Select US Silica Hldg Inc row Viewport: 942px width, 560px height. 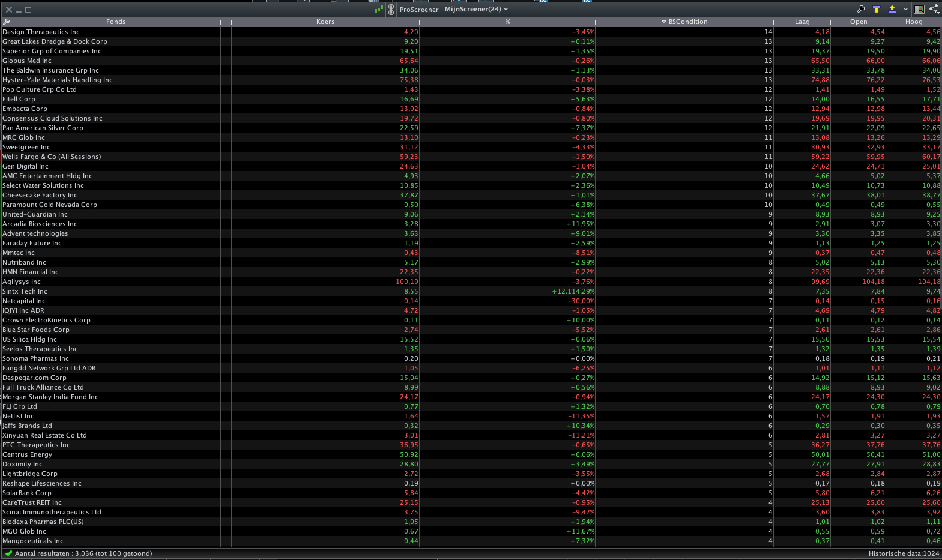coord(471,339)
